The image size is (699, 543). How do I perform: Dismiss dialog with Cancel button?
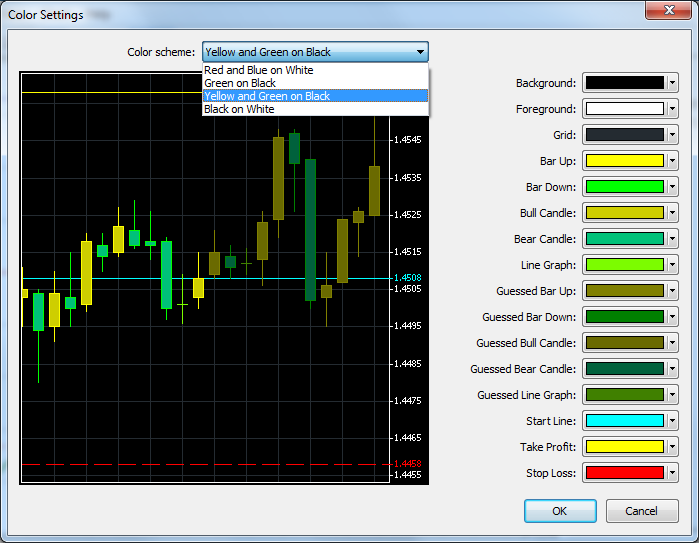[642, 511]
